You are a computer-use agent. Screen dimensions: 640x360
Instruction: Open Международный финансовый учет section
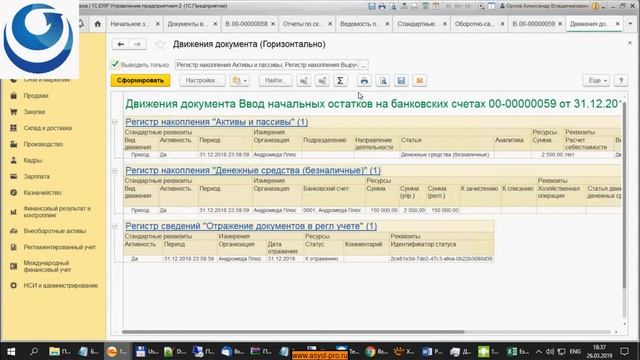[47, 266]
